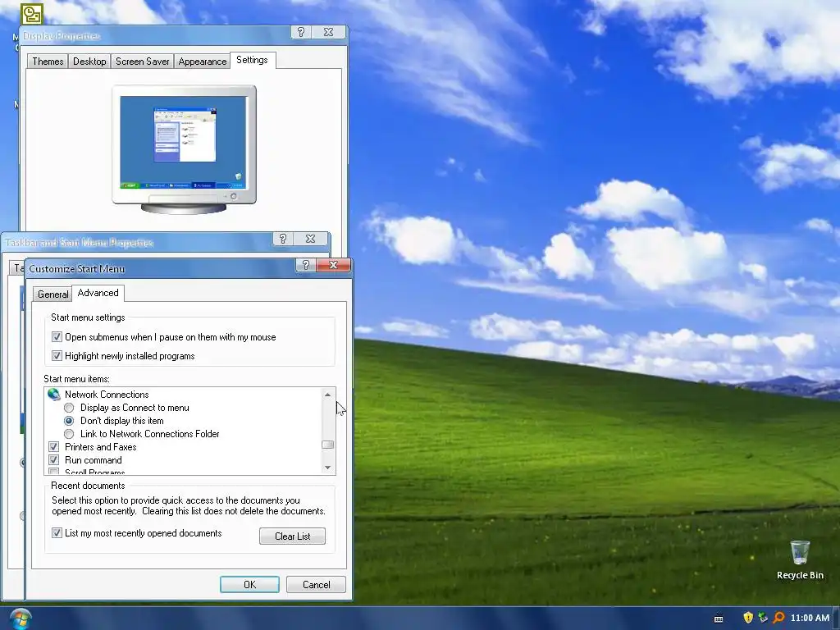The width and height of the screenshot is (840, 630).
Task: Click the Taskbar and Start Menu Properties title bar
Action: click(139, 243)
